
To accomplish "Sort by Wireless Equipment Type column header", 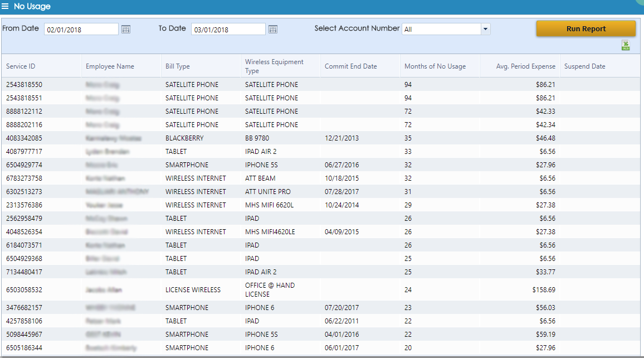I will (274, 66).
